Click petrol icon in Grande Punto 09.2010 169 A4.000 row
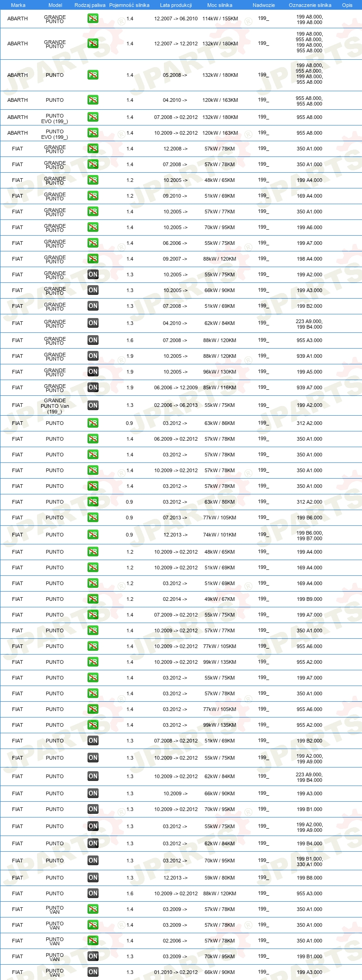The height and width of the screenshot is (980, 362). (x=93, y=196)
